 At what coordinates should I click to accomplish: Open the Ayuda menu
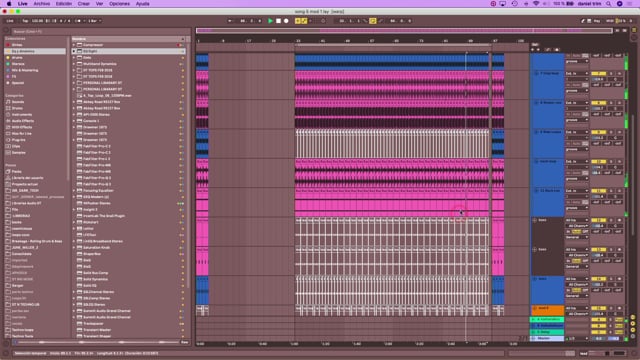142,4
